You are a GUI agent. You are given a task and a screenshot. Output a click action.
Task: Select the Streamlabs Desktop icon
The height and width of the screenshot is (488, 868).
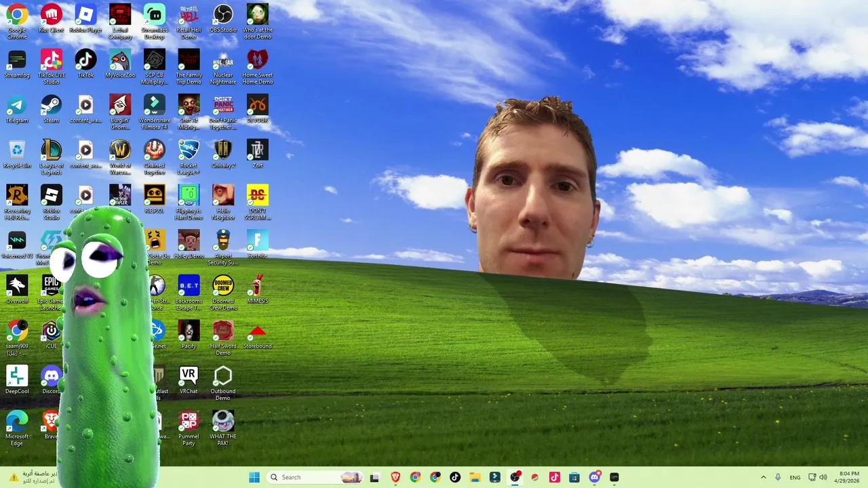(155, 22)
